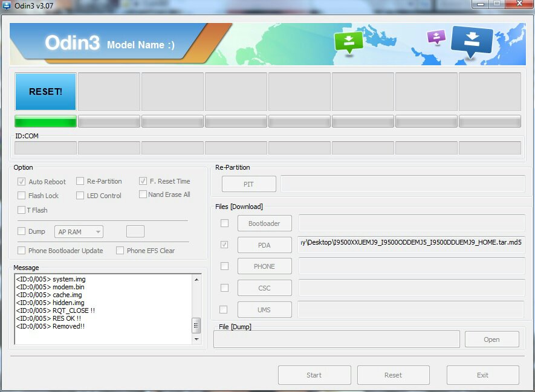Click the Reset button at bottom
The height and width of the screenshot is (392, 535).
coord(394,375)
